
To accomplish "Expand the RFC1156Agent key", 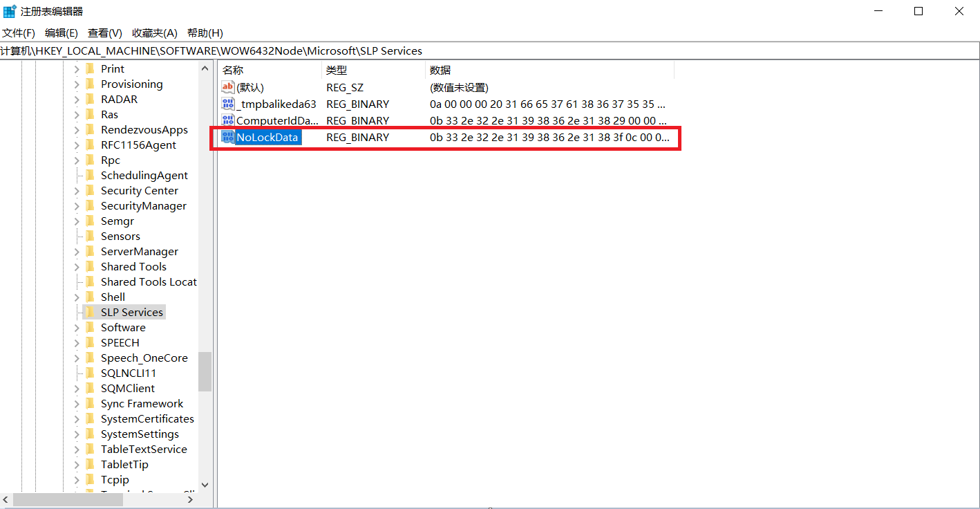I will 77,145.
